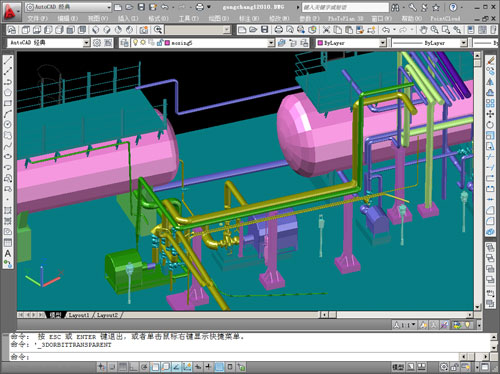500x374 pixels.
Task: Click the Zoom Window icon in standard toolbar
Action: [x=446, y=30]
